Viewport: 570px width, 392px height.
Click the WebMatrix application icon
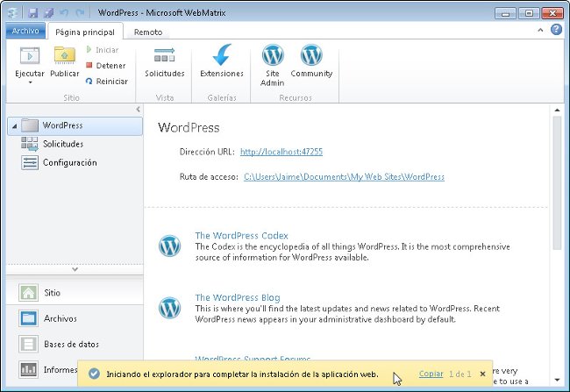[x=13, y=13]
